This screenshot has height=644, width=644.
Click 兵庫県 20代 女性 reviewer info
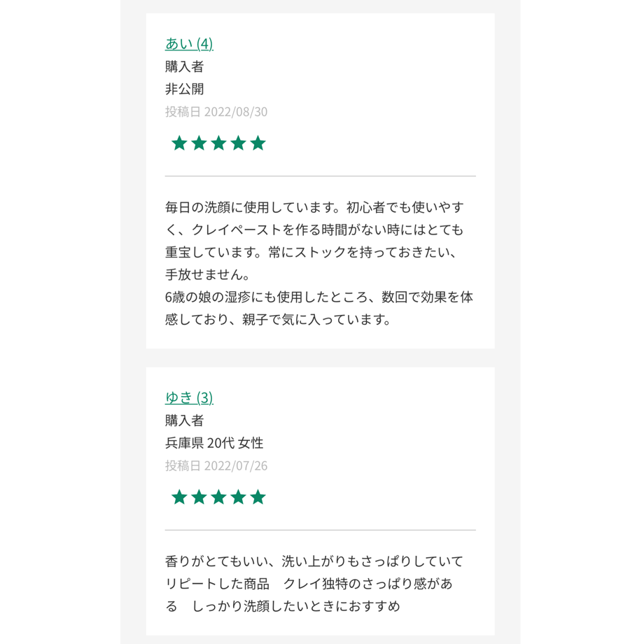(214, 443)
